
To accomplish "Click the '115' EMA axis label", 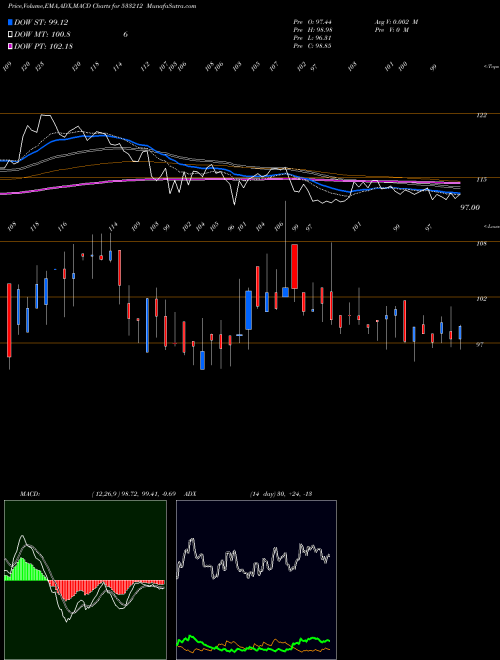I will [481, 180].
